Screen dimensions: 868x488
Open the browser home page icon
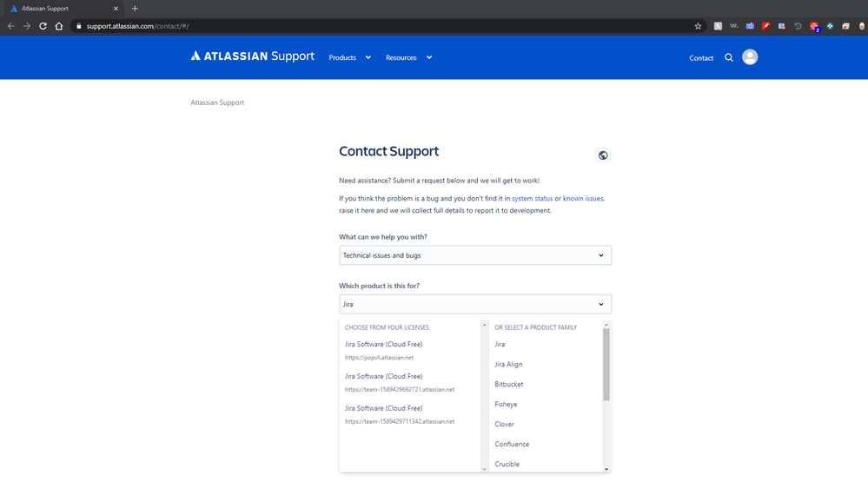59,26
